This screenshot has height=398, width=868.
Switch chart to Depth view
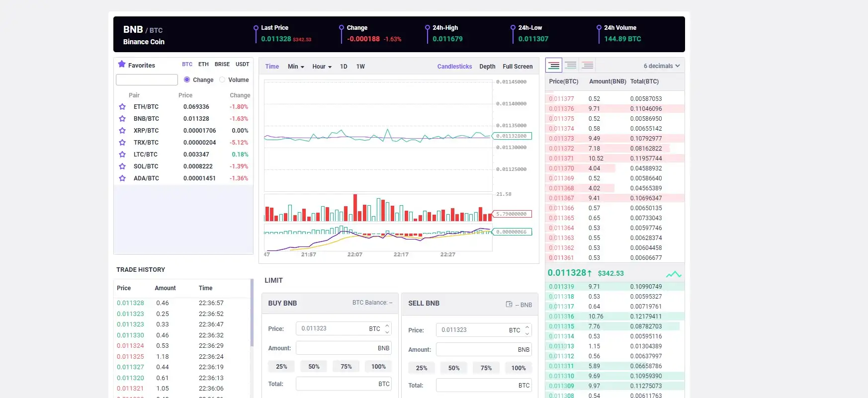487,67
